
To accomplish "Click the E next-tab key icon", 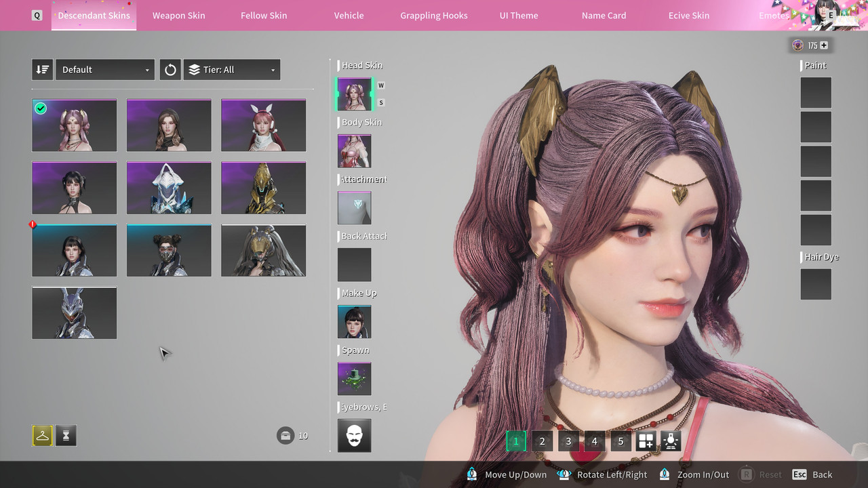I will click(831, 14).
